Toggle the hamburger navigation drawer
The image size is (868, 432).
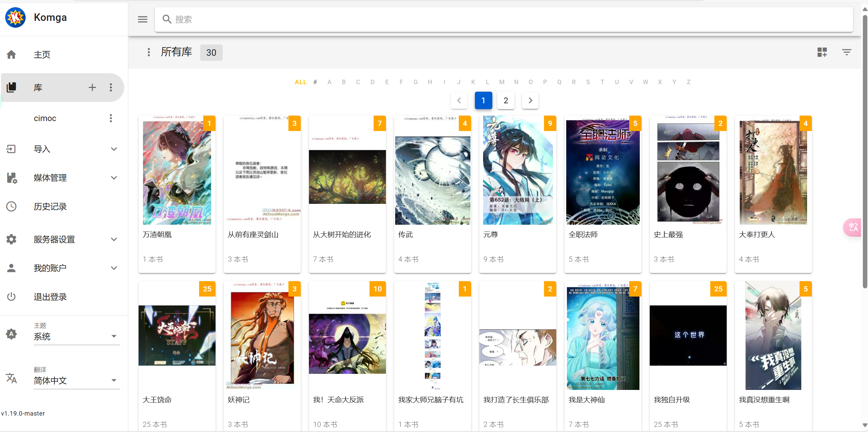point(143,19)
